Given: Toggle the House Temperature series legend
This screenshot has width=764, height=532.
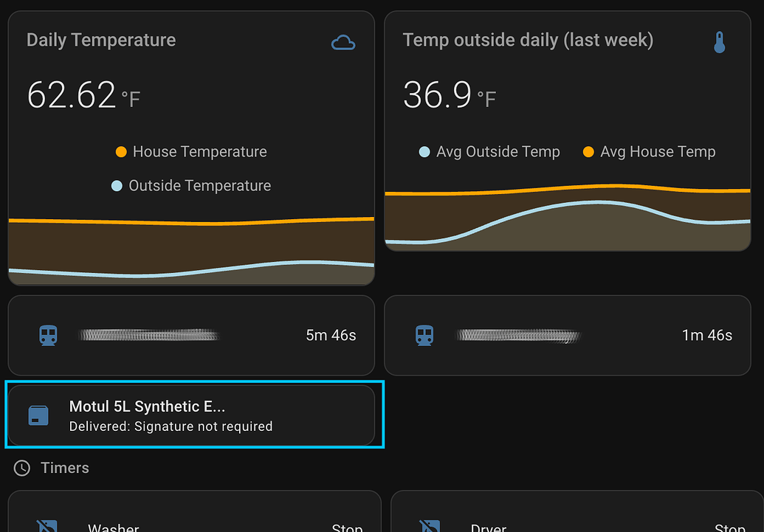Looking at the screenshot, I should pos(199,152).
